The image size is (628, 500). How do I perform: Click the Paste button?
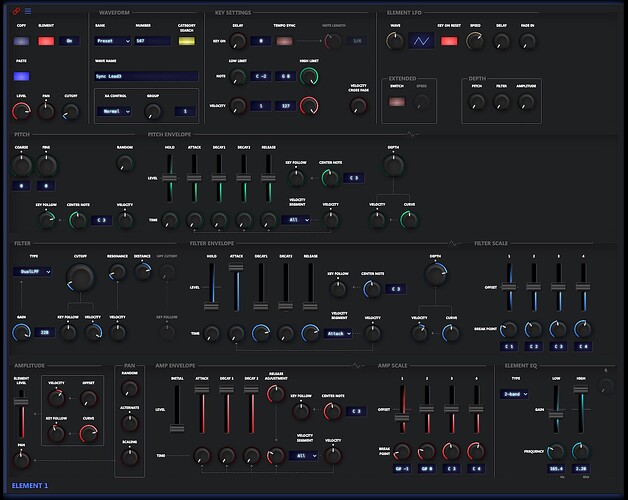pyautogui.click(x=22, y=76)
